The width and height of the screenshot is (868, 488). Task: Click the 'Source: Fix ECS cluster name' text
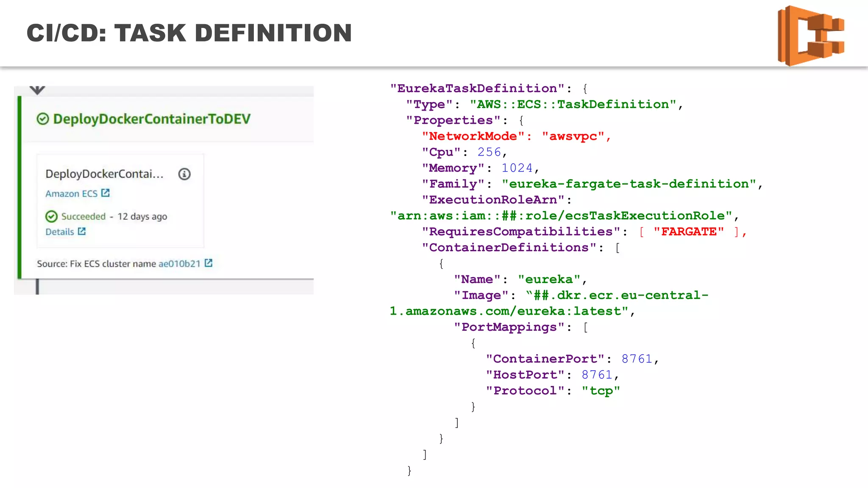tap(97, 263)
